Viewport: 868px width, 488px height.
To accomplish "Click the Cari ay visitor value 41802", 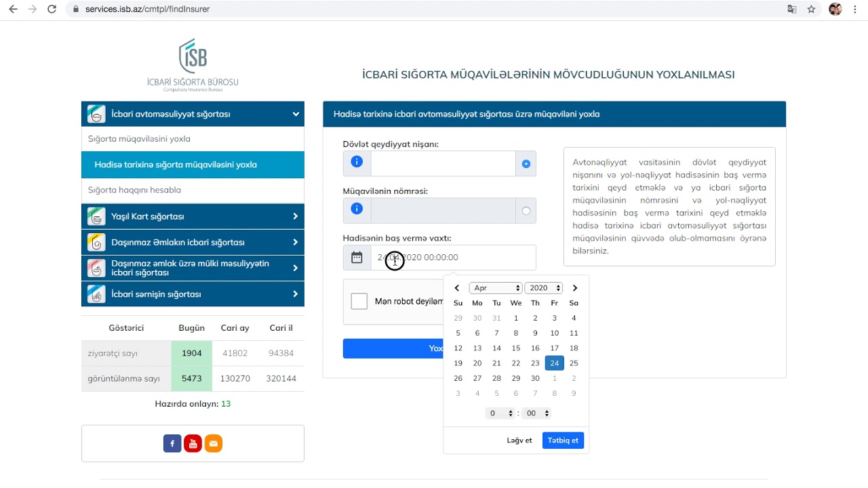I will coord(235,353).
